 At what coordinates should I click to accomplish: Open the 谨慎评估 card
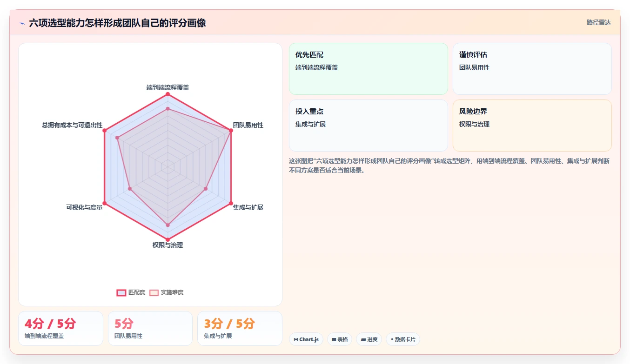coord(532,69)
